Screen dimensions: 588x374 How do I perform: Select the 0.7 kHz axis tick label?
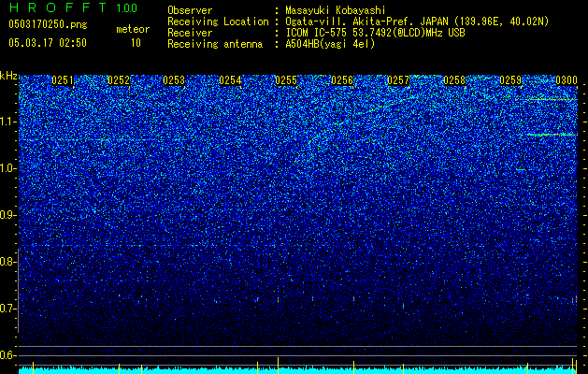coord(7,309)
